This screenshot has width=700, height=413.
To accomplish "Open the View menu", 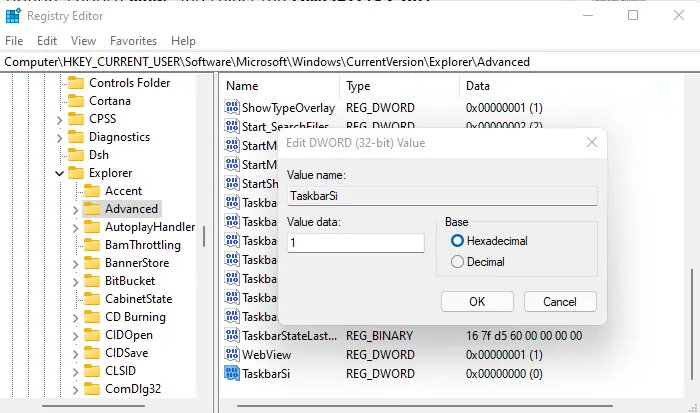I will [83, 41].
